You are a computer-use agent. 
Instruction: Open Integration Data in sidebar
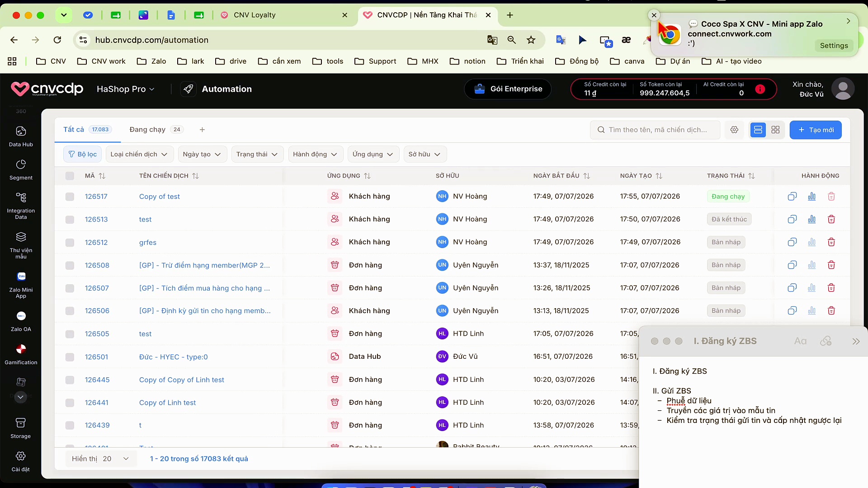tap(21, 206)
